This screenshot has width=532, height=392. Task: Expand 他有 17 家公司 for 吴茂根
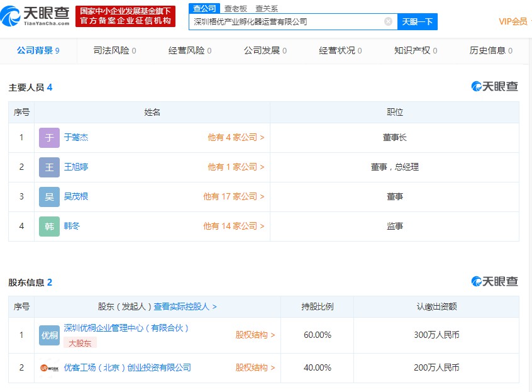tap(234, 196)
